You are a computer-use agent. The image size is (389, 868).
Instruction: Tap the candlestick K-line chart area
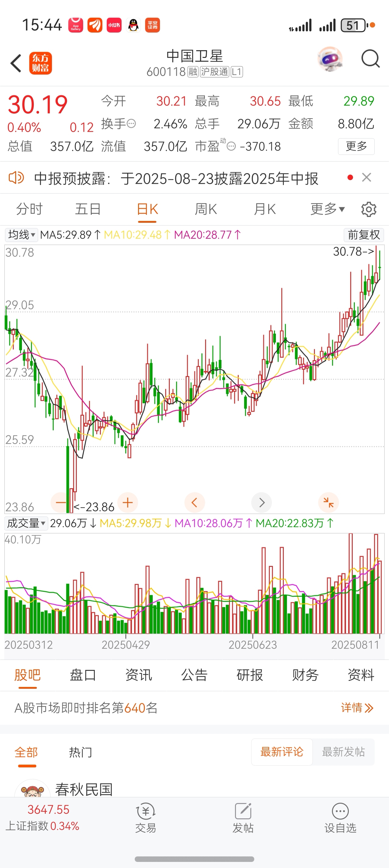(x=194, y=379)
